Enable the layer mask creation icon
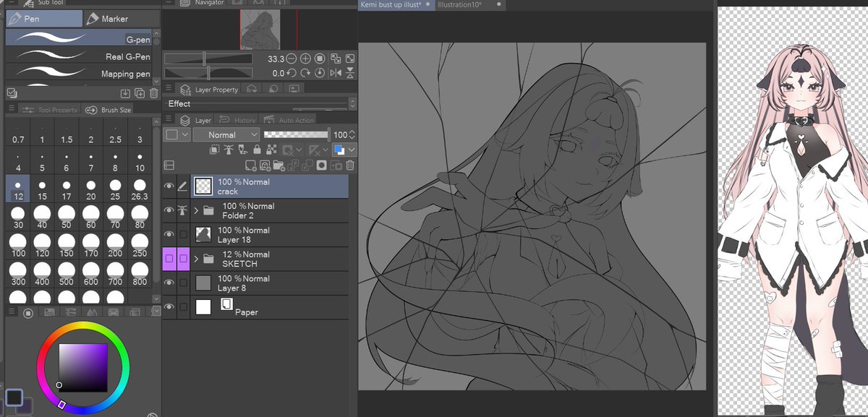Screen dimensions: 868x417 [322, 165]
